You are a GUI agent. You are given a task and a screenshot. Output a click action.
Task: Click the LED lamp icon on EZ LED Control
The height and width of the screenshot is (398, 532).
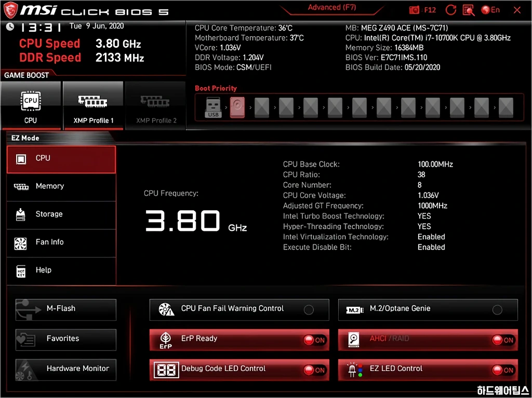(355, 370)
